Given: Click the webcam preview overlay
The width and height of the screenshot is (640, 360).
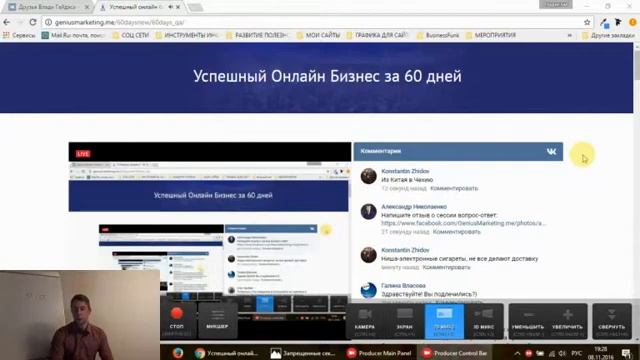Looking at the screenshot, I should click(x=80, y=315).
